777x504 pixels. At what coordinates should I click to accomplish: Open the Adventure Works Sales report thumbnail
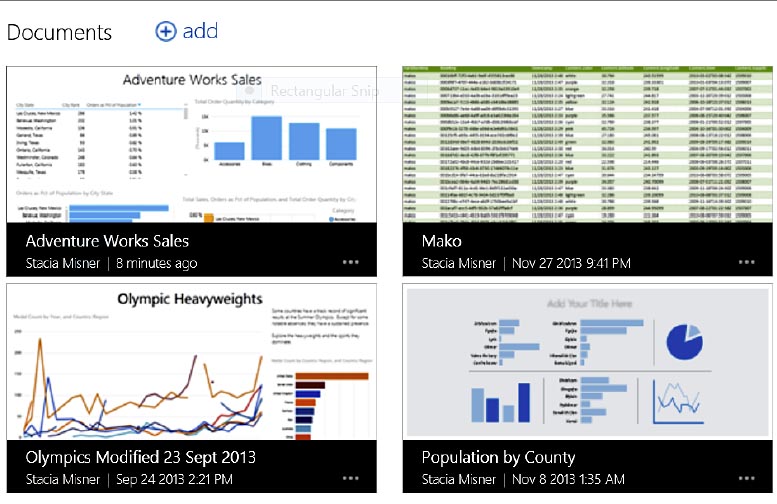click(x=192, y=145)
